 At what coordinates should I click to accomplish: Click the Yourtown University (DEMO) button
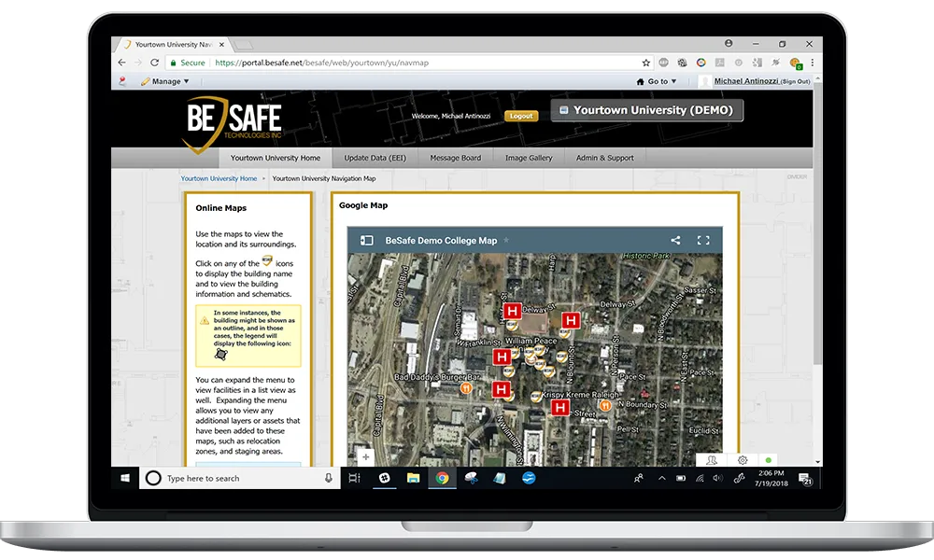pyautogui.click(x=647, y=110)
